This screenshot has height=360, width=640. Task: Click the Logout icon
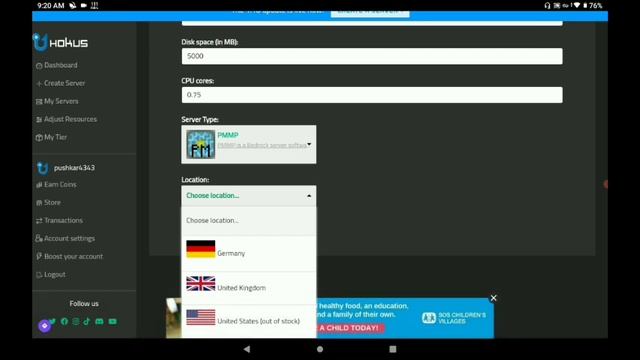(x=39, y=275)
